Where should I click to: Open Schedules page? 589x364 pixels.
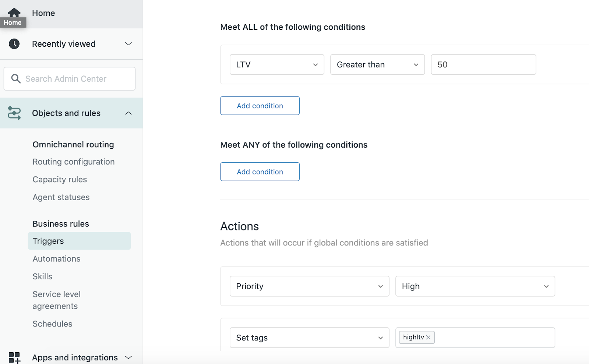pyautogui.click(x=52, y=324)
